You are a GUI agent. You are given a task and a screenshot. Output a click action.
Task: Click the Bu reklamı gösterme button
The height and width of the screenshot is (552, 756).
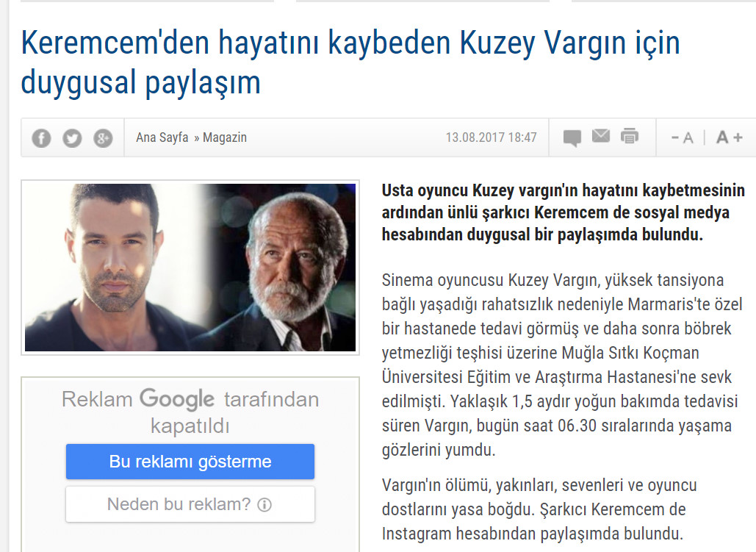coord(190,462)
